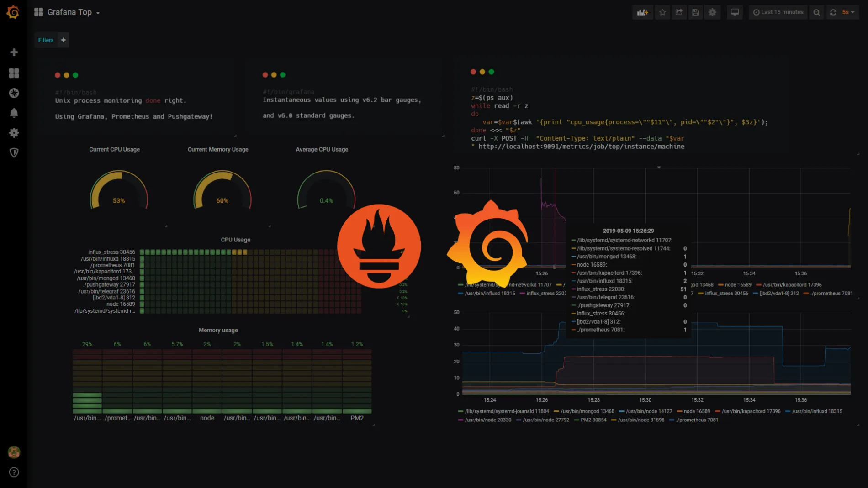Open the Explore compass icon
This screenshot has width=868, height=488.
pyautogui.click(x=14, y=93)
